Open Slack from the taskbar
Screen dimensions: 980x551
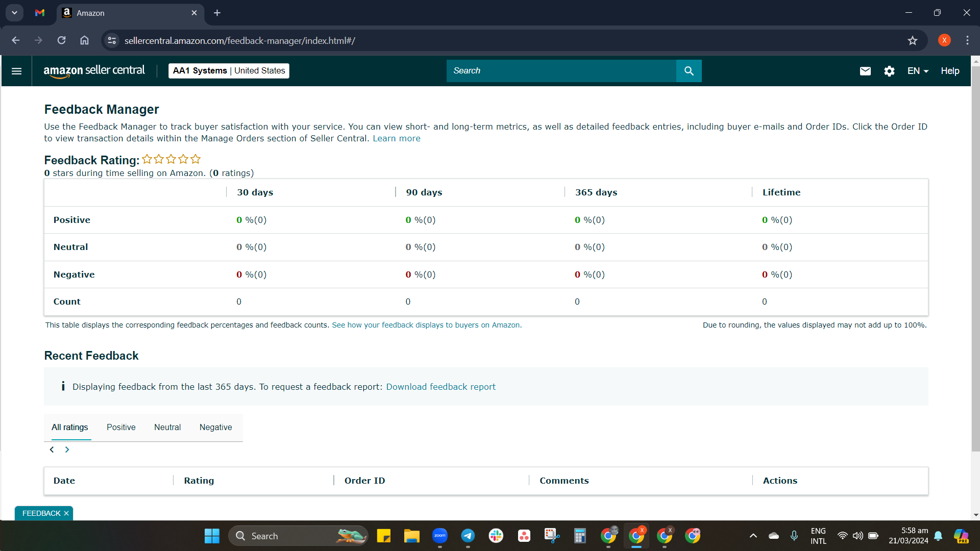tap(496, 536)
